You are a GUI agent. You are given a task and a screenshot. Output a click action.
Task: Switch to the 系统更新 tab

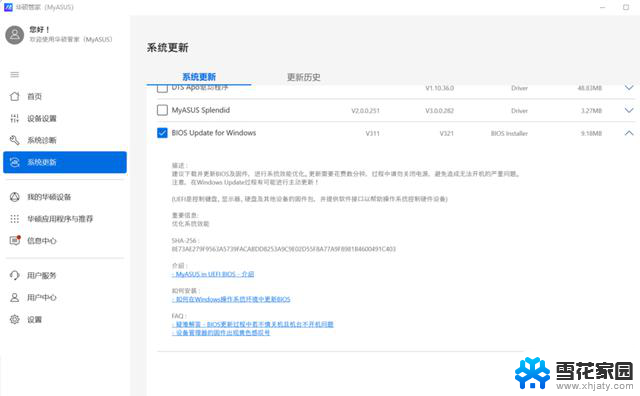pyautogui.click(x=199, y=77)
